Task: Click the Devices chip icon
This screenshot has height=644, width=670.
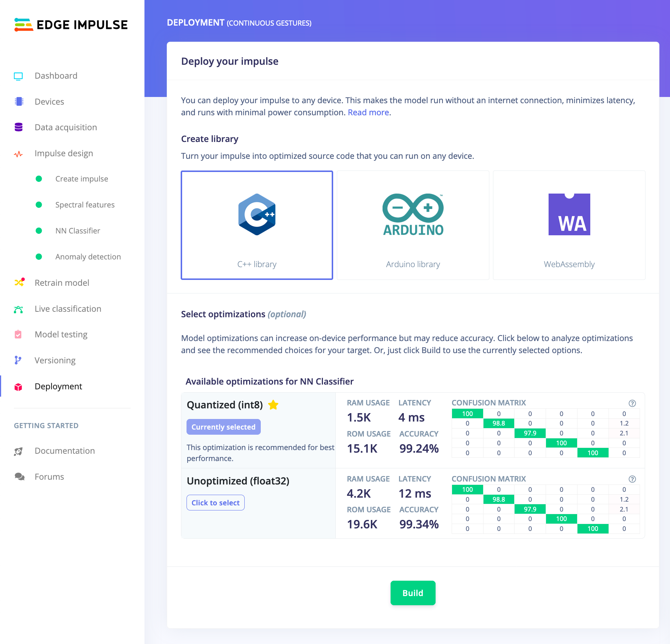Action: (x=19, y=101)
